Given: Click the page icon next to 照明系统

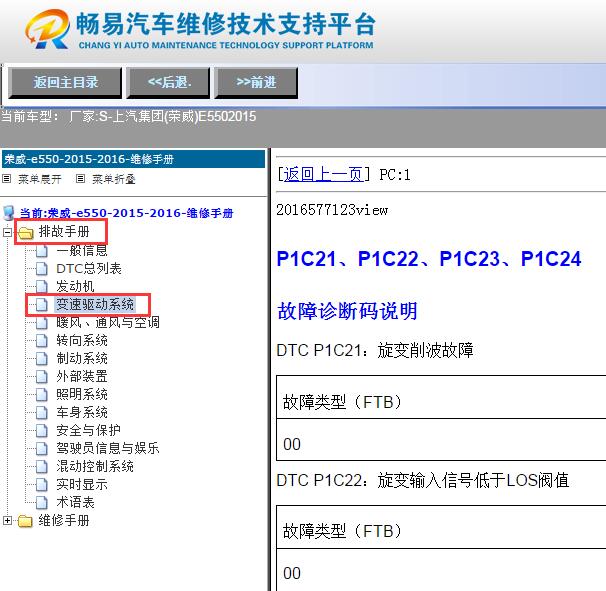Looking at the screenshot, I should tap(41, 394).
